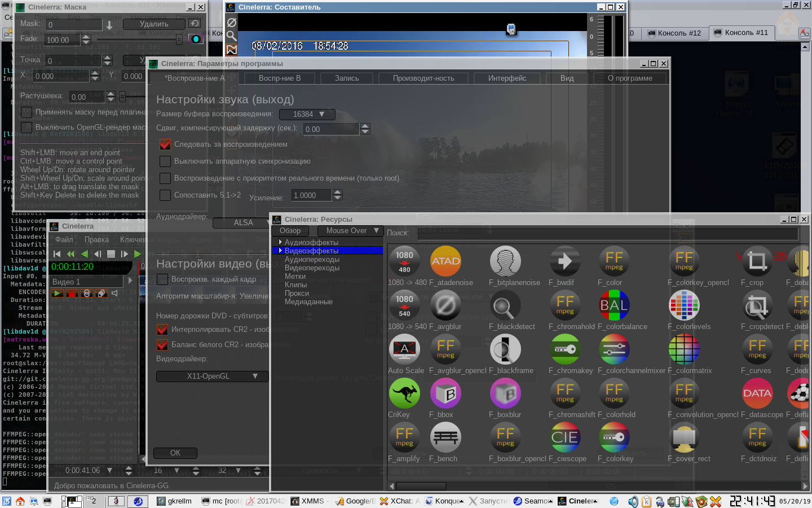The width and height of the screenshot is (812, 508).
Task: Open the ALSA audio driver dropdown
Action: tap(241, 223)
